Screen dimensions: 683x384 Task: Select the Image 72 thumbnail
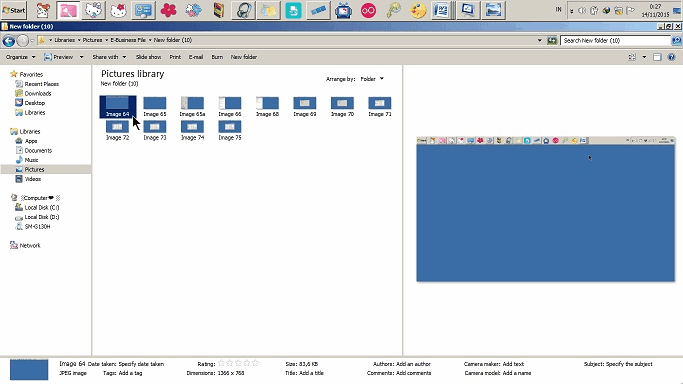point(118,130)
